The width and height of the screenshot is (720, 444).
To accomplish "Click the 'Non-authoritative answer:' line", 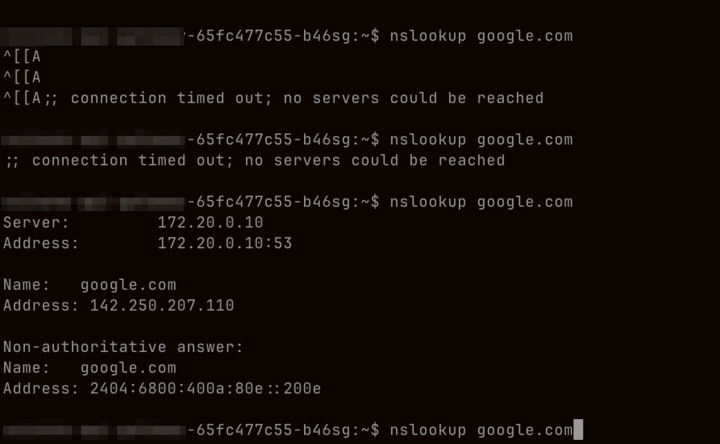I will pyautogui.click(x=123, y=348).
